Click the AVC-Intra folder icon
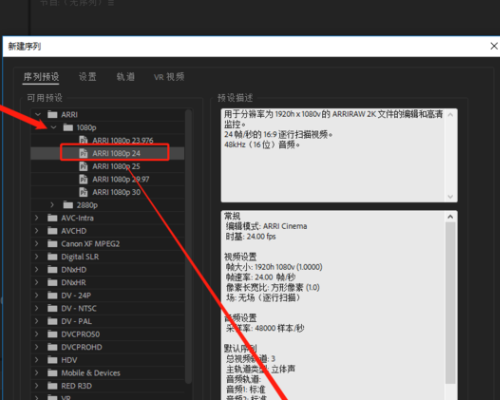Image resolution: width=500 pixels, height=400 pixels. pos(52,218)
